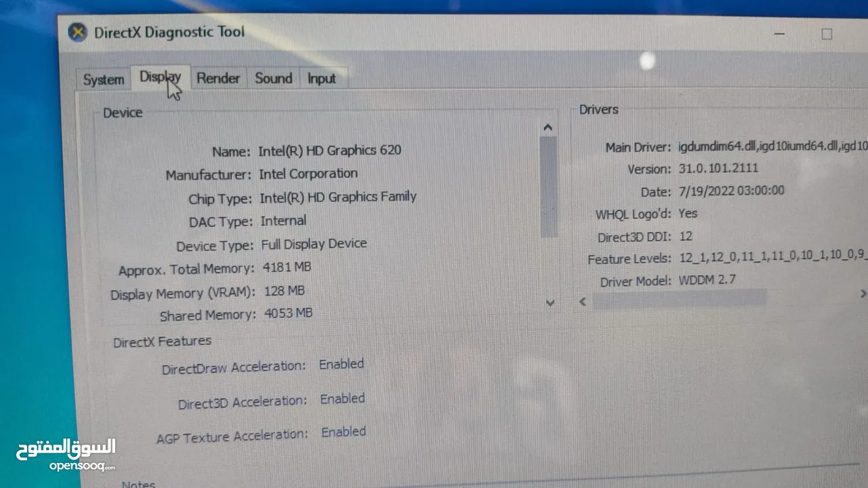Viewport: 868px width, 488px height.
Task: Click Device list scroll up arrow
Action: pyautogui.click(x=548, y=127)
